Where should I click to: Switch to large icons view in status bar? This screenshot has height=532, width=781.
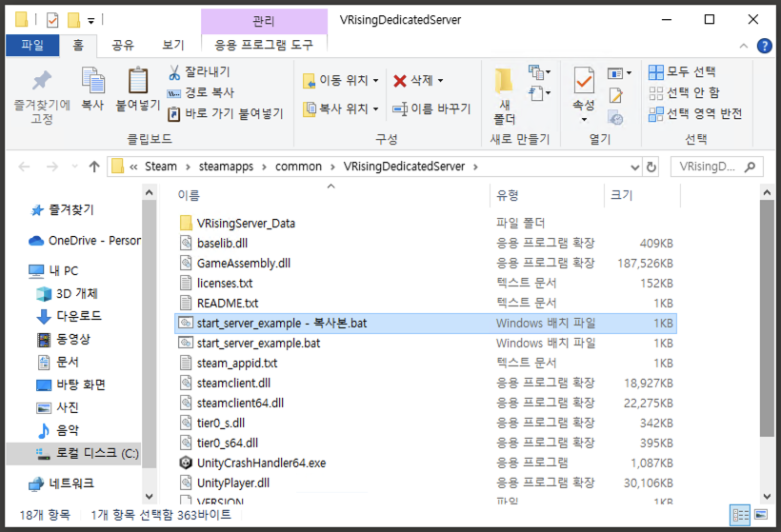coord(761,515)
